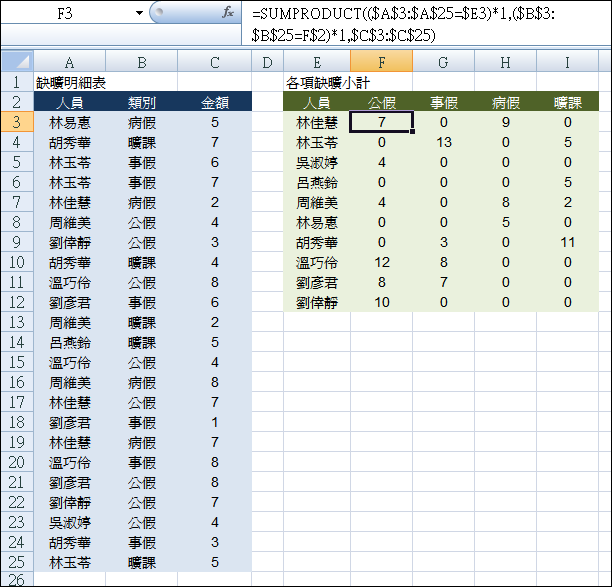
Task: Click header cell 曠課 in row 2
Action: 568,102
